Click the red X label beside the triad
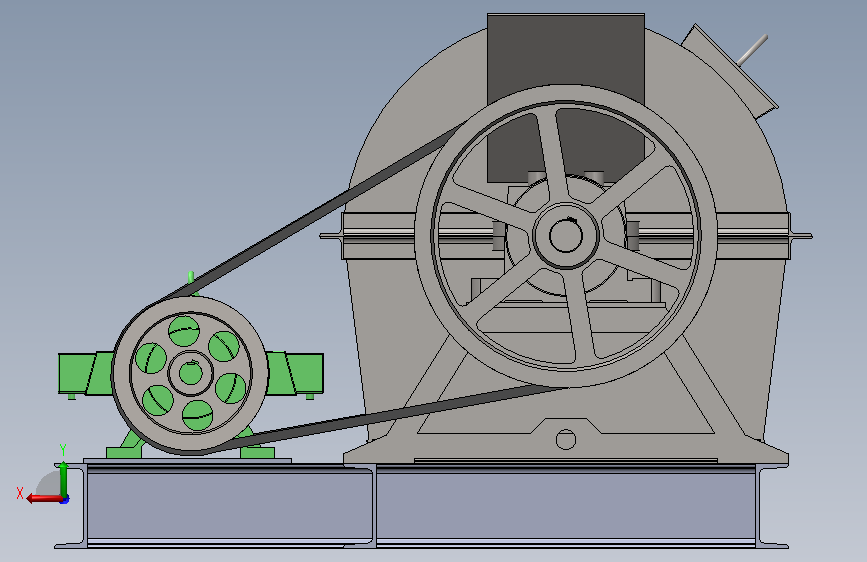This screenshot has height=562, width=867. (20, 493)
